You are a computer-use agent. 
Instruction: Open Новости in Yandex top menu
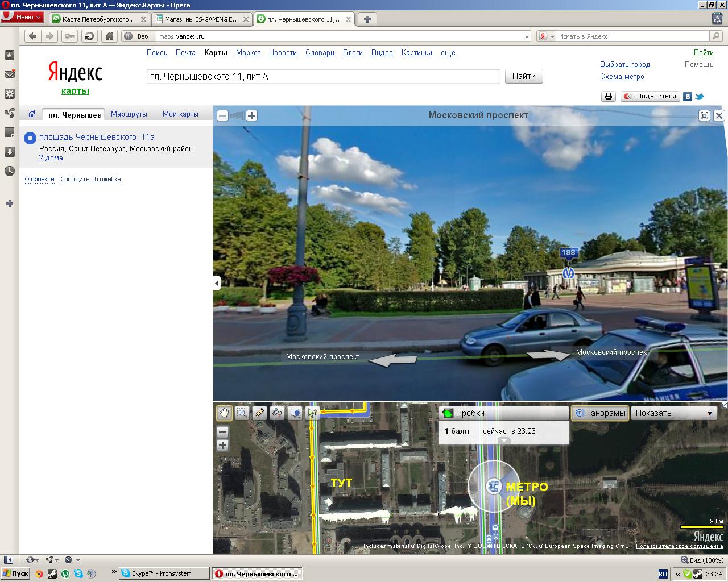click(283, 52)
